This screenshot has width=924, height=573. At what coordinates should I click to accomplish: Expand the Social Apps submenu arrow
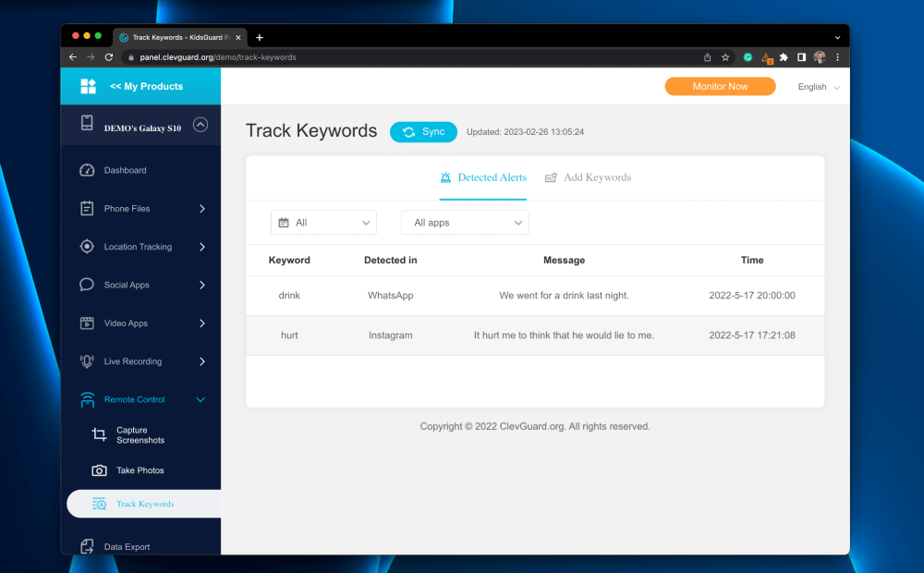pos(202,286)
